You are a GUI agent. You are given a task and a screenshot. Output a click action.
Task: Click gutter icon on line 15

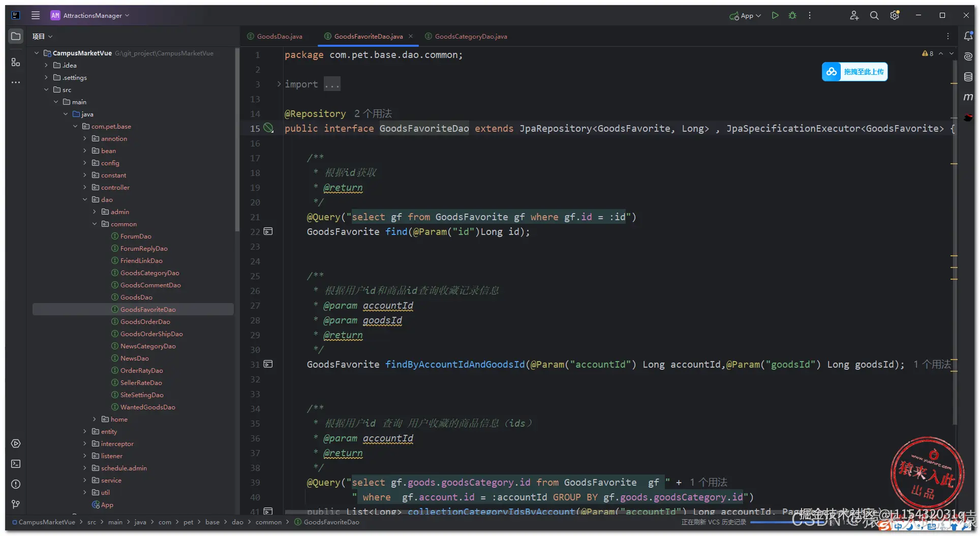click(x=268, y=129)
